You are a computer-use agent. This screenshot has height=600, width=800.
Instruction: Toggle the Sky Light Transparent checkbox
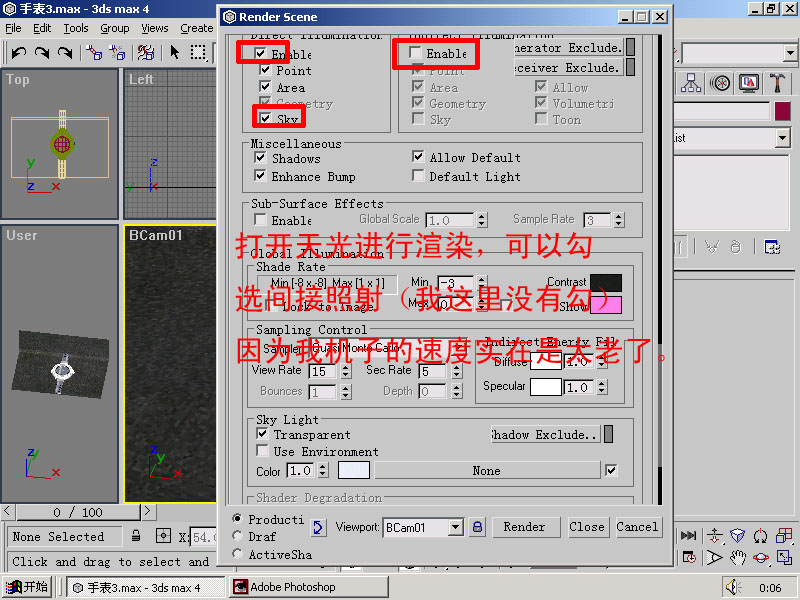click(262, 434)
